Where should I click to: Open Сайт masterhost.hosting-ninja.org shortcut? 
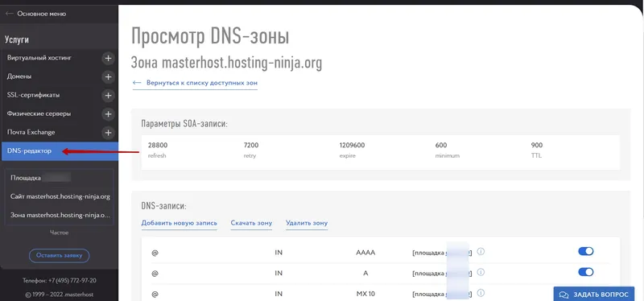point(60,196)
